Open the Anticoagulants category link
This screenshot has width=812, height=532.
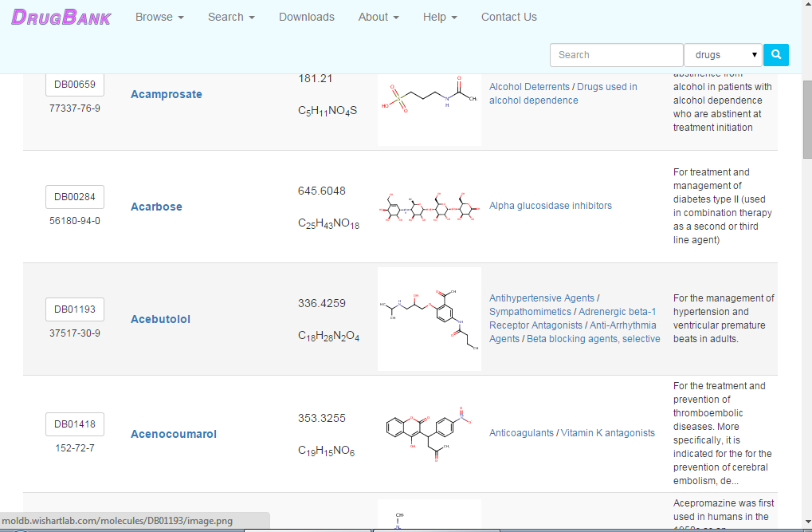click(x=520, y=432)
